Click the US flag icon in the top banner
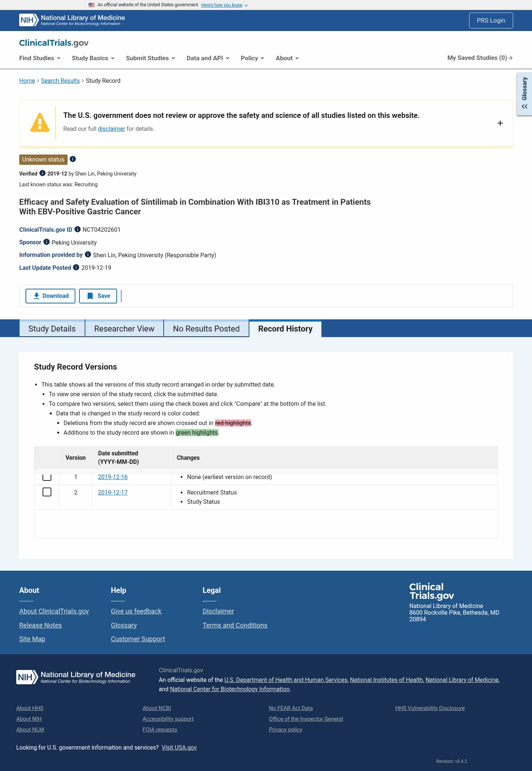532x771 pixels. [x=92, y=5]
